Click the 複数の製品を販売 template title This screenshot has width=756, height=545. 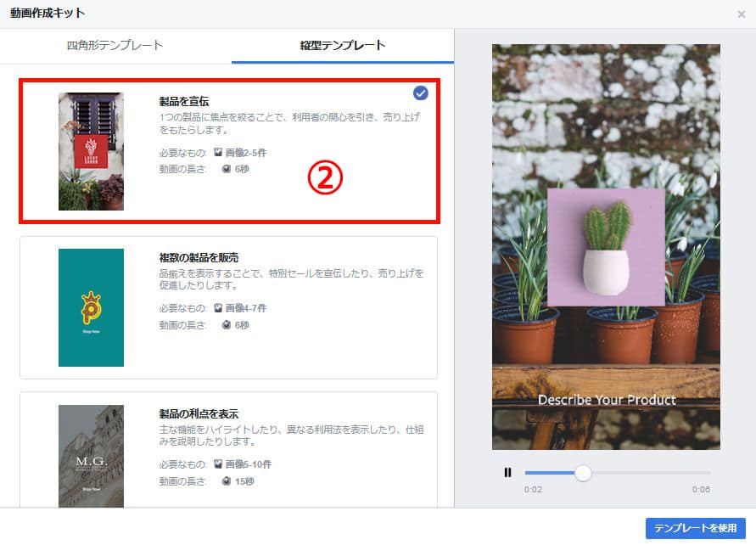199,257
